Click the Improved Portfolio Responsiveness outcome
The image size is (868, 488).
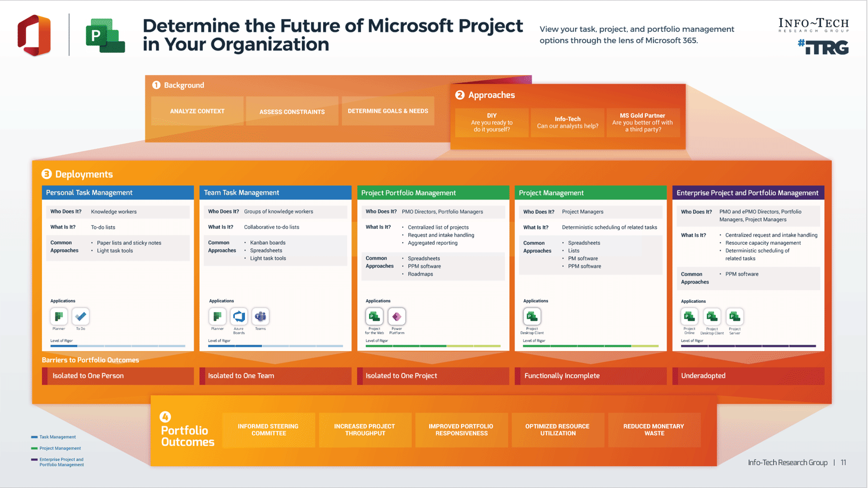point(461,430)
